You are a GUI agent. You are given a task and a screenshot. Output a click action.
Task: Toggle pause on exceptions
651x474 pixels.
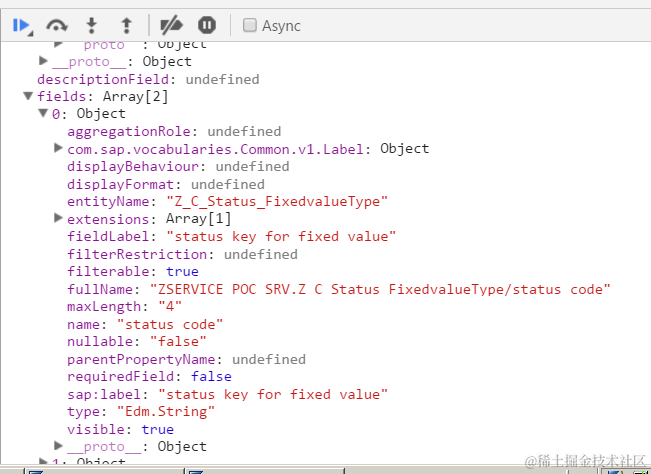pyautogui.click(x=207, y=25)
